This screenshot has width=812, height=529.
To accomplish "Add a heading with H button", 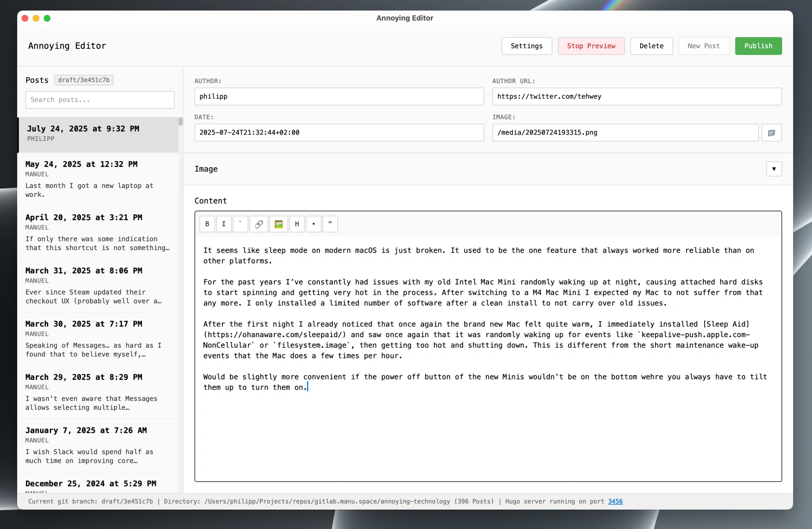I will coord(297,224).
